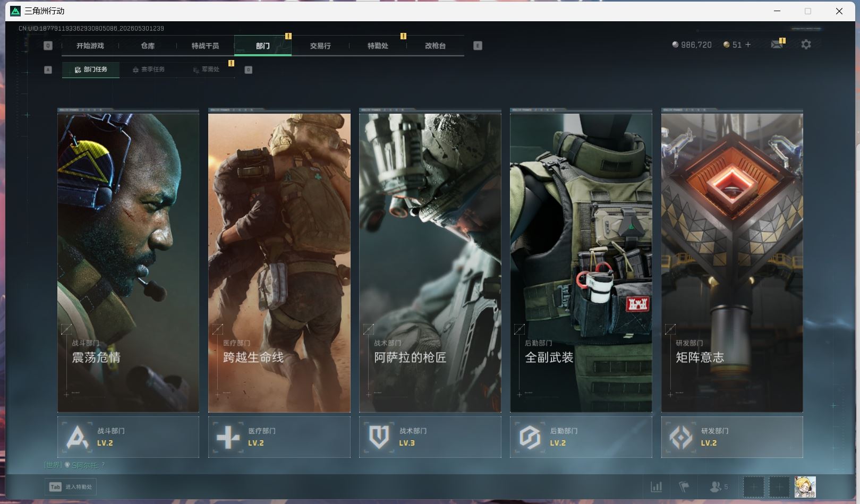Click the plus icon beside the 51 currency
The height and width of the screenshot is (504, 860).
pyautogui.click(x=748, y=45)
